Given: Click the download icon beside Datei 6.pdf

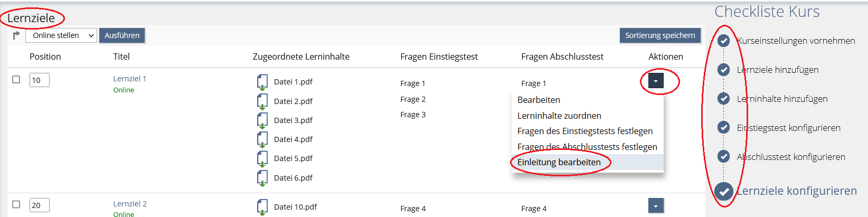Looking at the screenshot, I should tap(262, 178).
